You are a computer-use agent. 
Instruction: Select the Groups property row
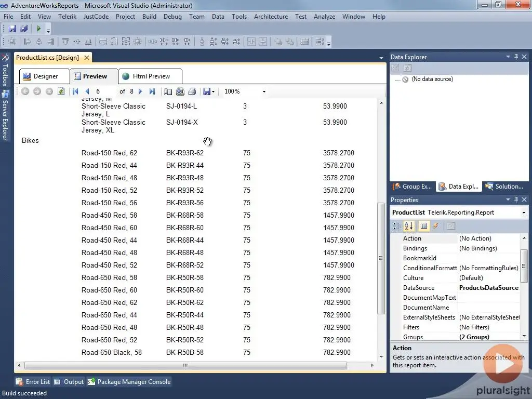[455, 337]
